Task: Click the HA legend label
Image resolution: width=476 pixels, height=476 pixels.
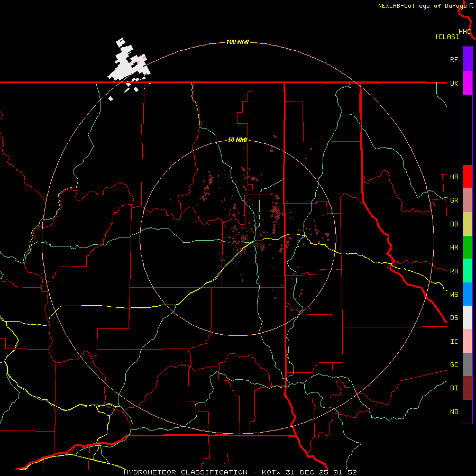Action: 454,177
